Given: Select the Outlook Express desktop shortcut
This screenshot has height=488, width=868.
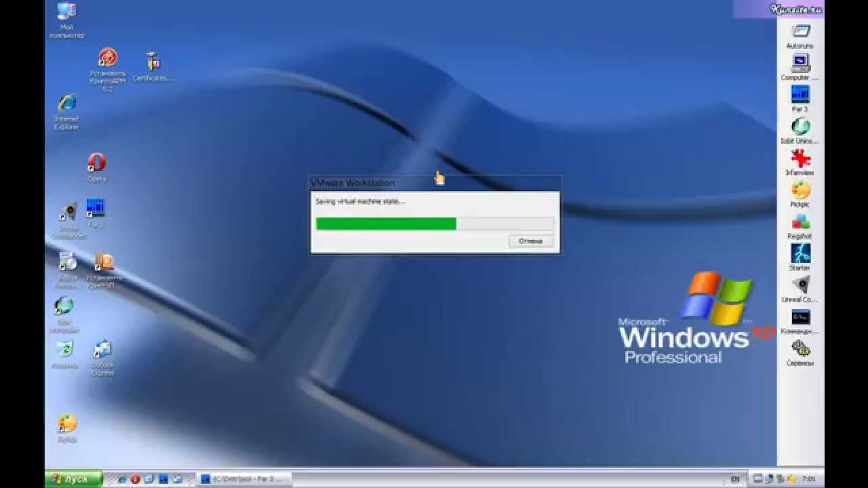Looking at the screenshot, I should 102,358.
